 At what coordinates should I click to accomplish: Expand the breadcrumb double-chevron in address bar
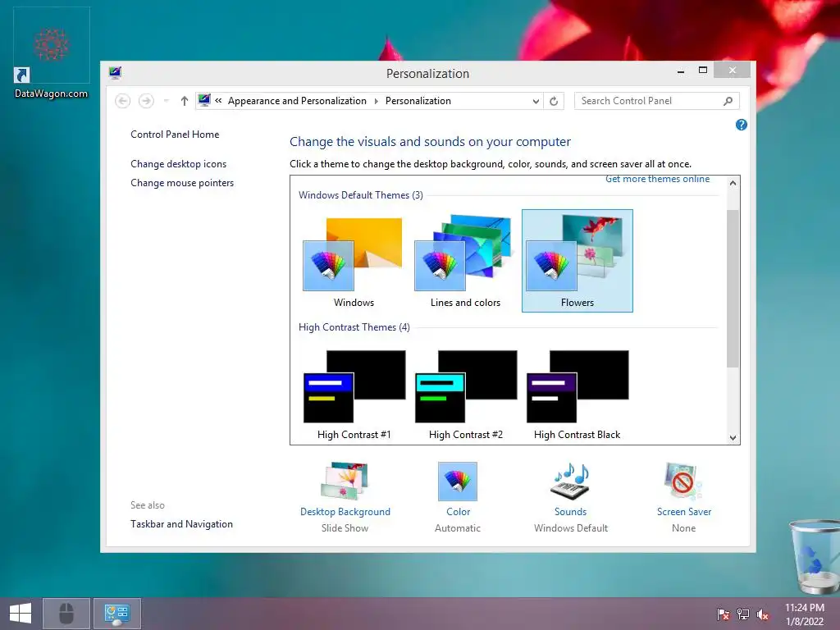pyautogui.click(x=218, y=101)
